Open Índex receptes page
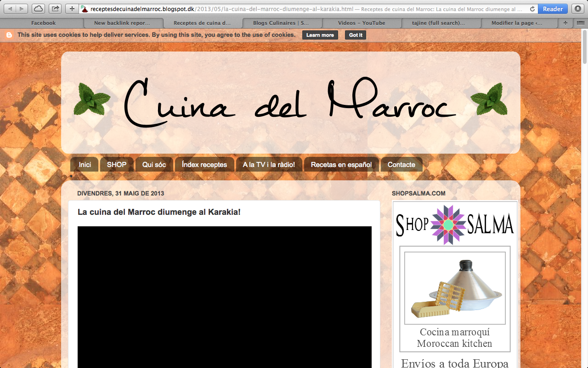This screenshot has width=588, height=368. click(204, 164)
